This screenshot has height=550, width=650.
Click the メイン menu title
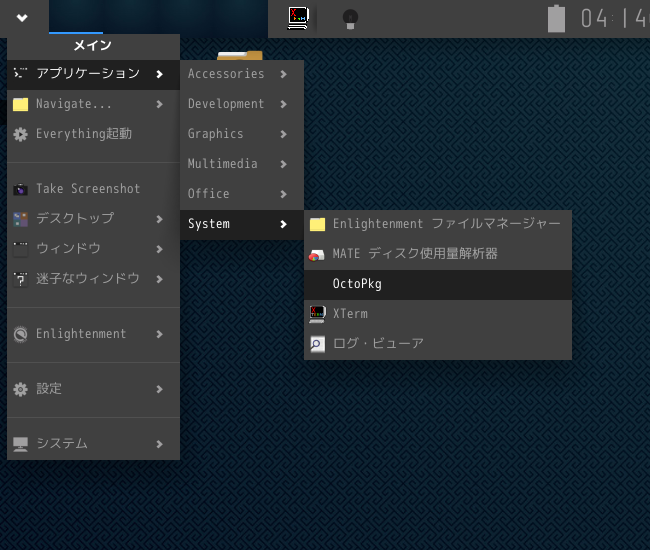[x=93, y=45]
